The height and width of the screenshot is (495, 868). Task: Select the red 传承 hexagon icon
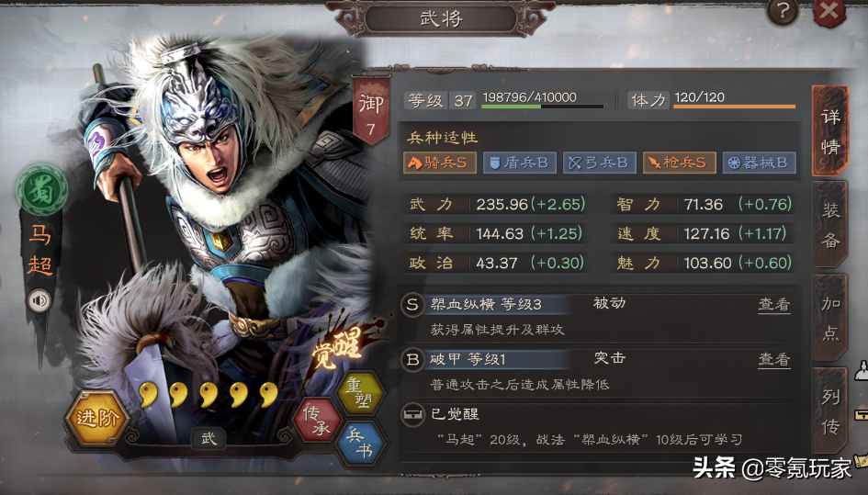click(317, 421)
